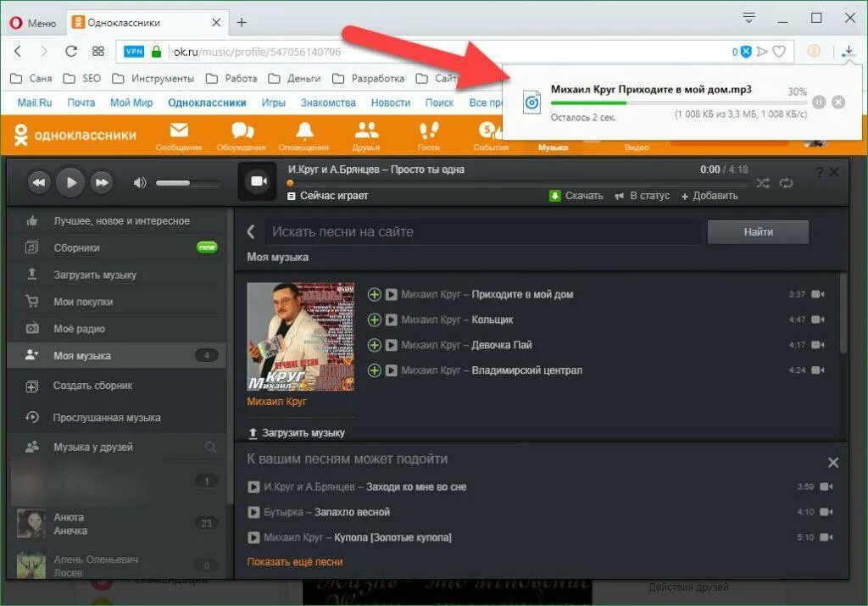
Task: Open the Opera Меню button
Action: (x=33, y=23)
